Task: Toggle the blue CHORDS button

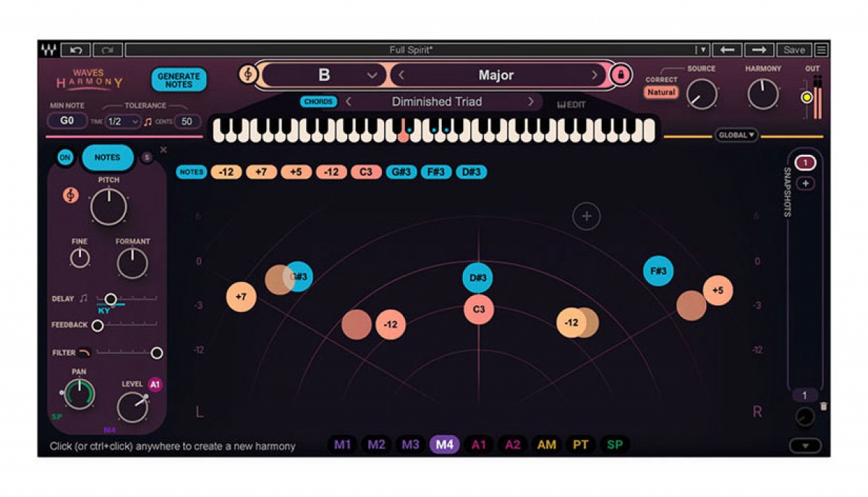Action: (318, 102)
